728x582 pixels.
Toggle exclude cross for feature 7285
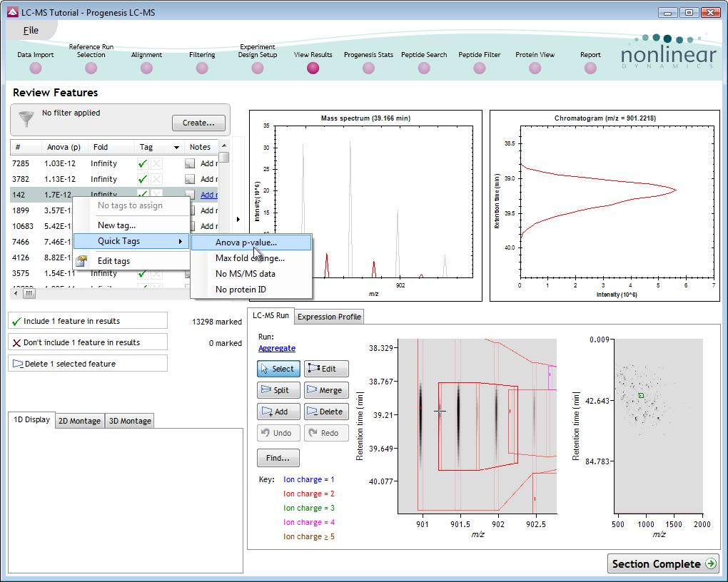(157, 163)
